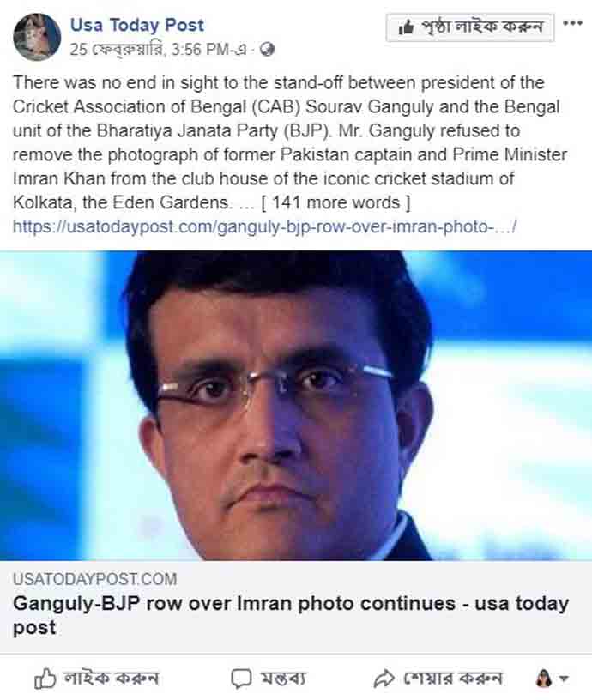Click the Usa Today Post page name
The height and width of the screenshot is (700, 592).
pyautogui.click(x=136, y=25)
